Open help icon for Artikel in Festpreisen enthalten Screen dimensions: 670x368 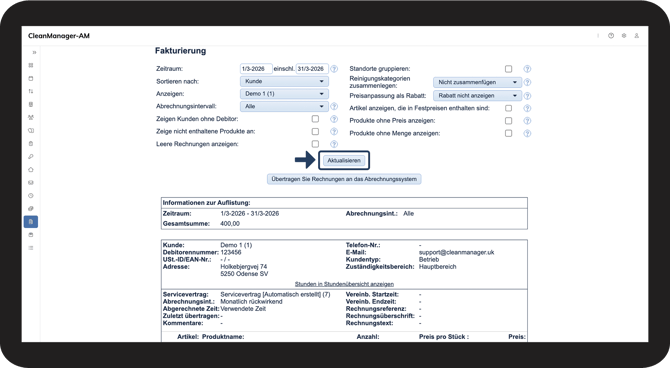[527, 109]
